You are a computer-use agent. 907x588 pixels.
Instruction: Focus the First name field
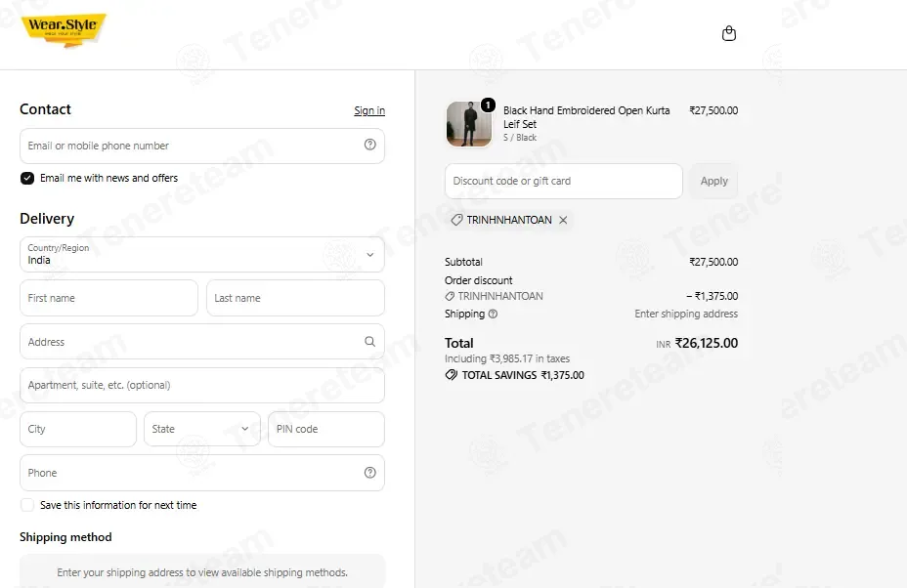coord(108,298)
